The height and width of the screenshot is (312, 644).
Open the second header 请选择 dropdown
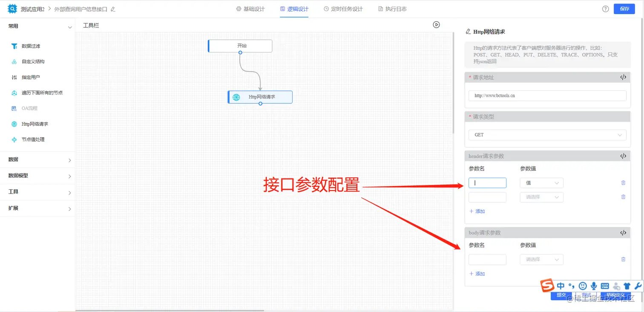pyautogui.click(x=541, y=197)
